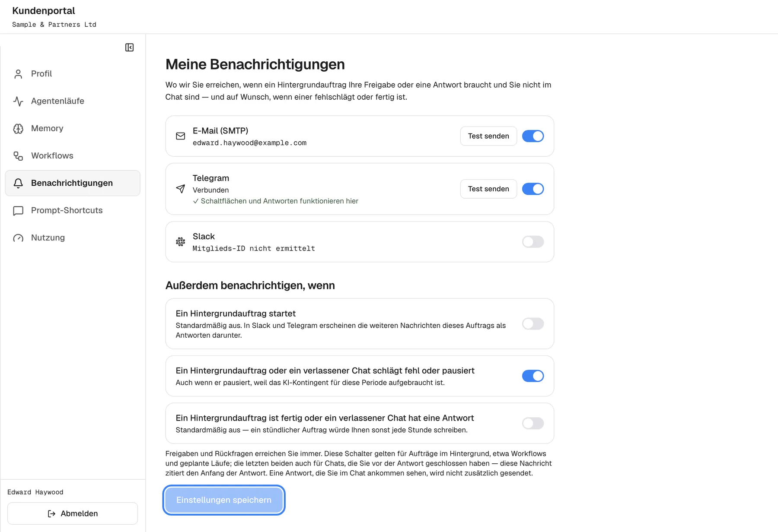Viewport: 778px width, 532px height.
Task: Click the Memory brain icon
Action: coord(18,129)
